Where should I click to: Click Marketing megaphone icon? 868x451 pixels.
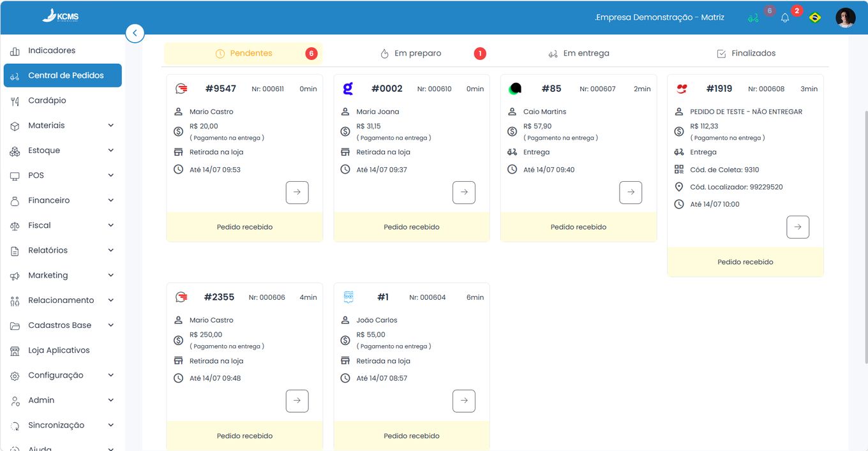(x=15, y=276)
